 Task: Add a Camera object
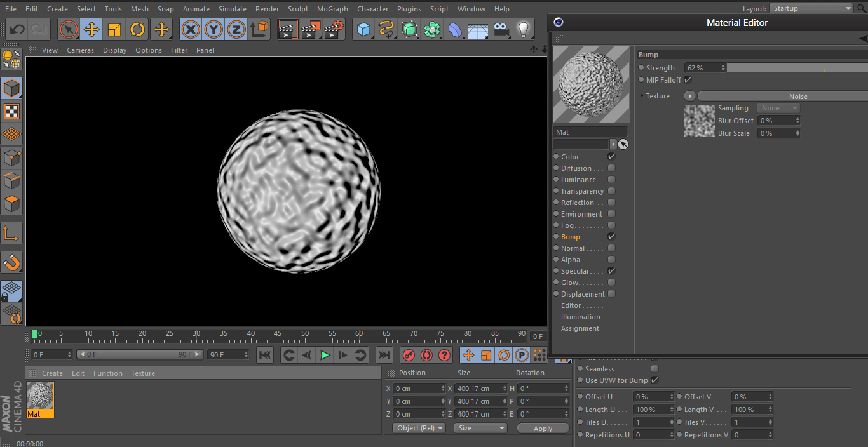(x=501, y=30)
